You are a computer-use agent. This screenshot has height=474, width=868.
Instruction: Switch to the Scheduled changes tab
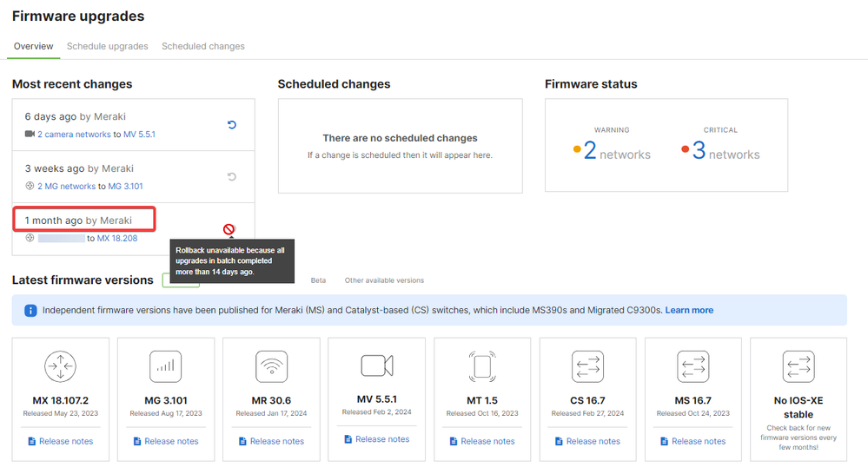click(203, 47)
